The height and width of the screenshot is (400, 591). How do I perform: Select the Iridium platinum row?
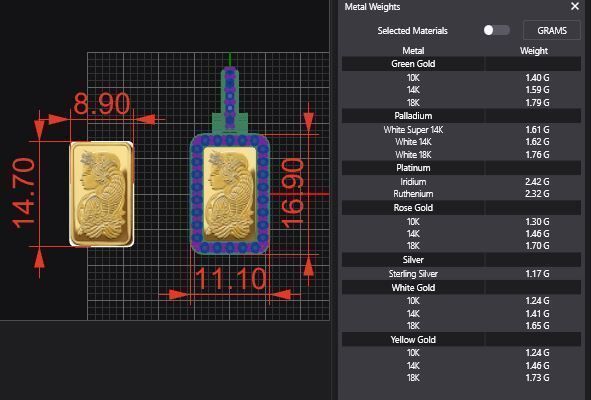461,182
